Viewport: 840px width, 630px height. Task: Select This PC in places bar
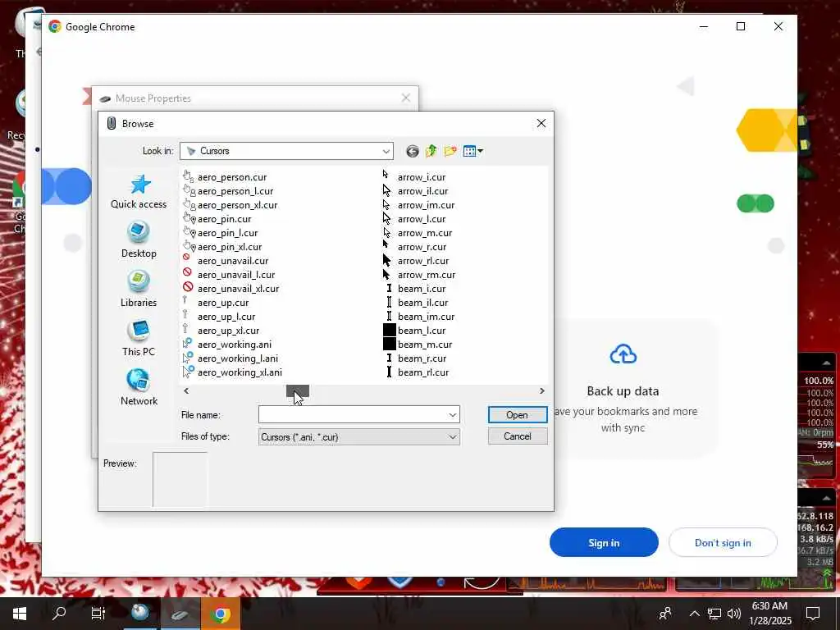pyautogui.click(x=139, y=339)
